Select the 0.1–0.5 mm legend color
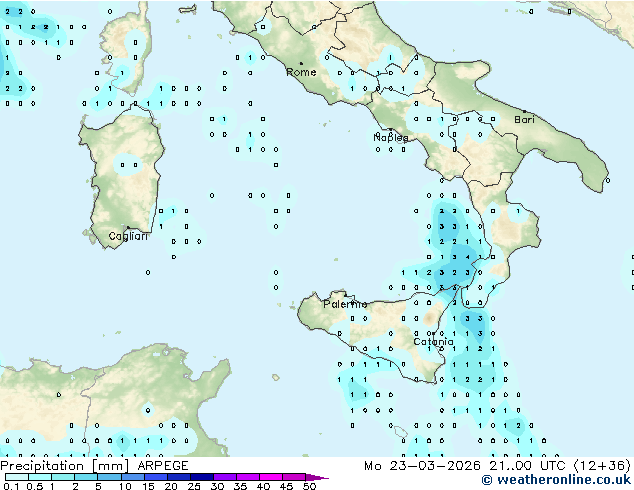Image resolution: width=634 pixels, height=490 pixels. 17,477
